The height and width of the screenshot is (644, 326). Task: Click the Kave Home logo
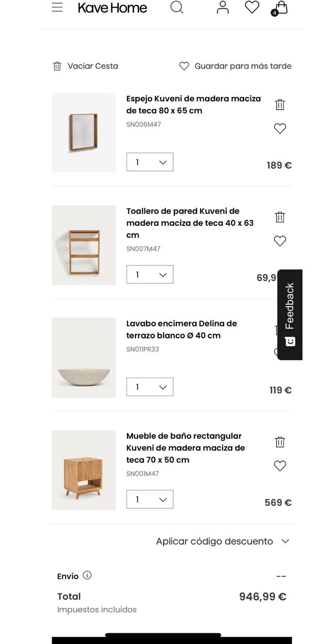click(112, 8)
